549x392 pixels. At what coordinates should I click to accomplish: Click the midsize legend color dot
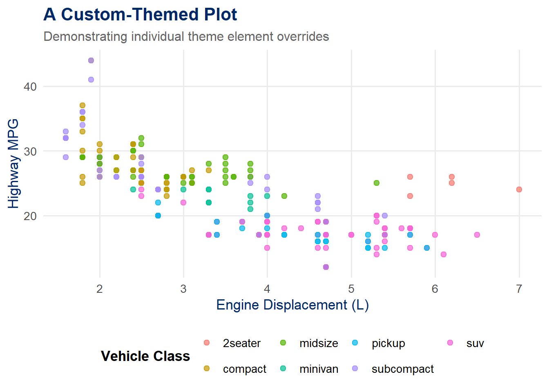click(283, 343)
